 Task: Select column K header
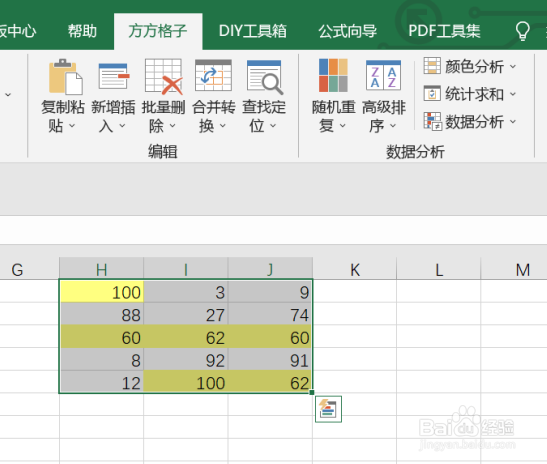click(x=354, y=269)
